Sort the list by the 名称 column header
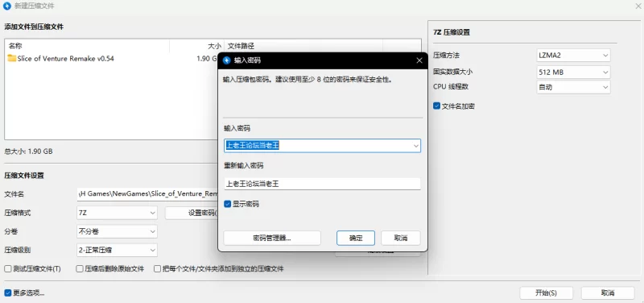644x303 pixels. point(87,46)
